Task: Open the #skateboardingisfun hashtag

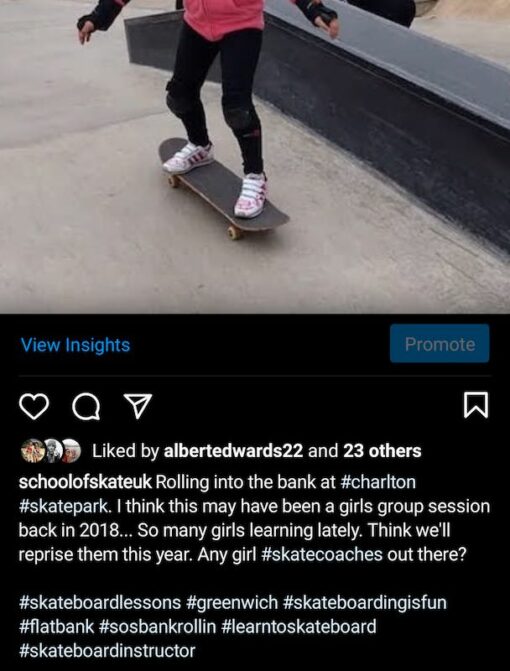Action: click(365, 603)
